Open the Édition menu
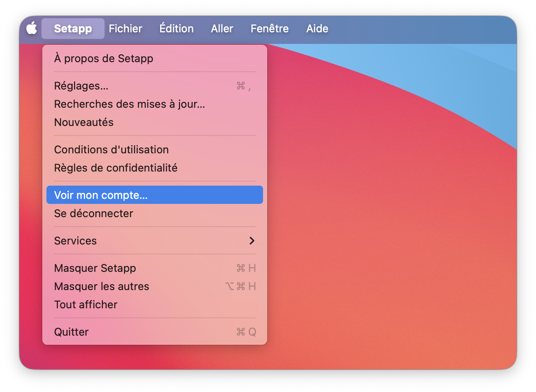Screen dimensions: 536x392 click(177, 29)
